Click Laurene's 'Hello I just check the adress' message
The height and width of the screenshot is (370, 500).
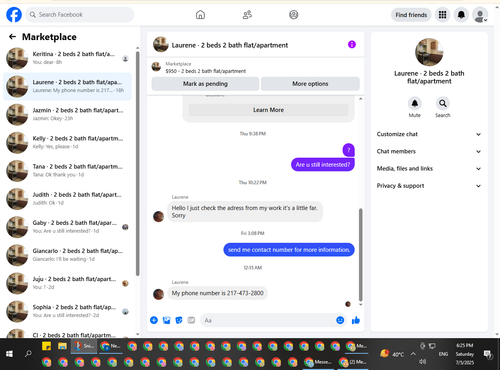click(x=245, y=211)
